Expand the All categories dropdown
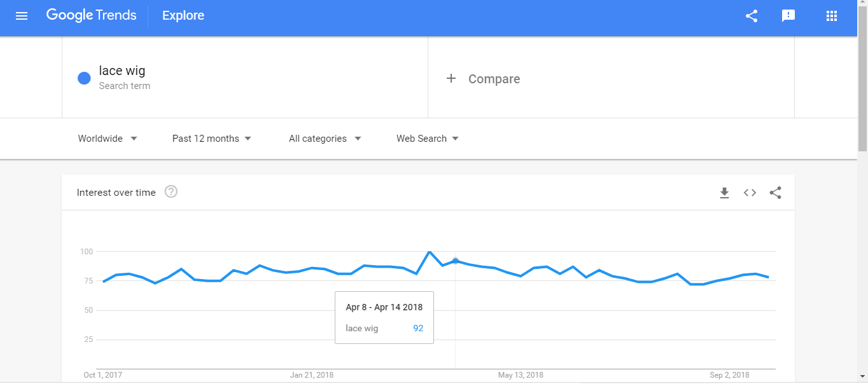868x384 pixels. pyautogui.click(x=325, y=139)
